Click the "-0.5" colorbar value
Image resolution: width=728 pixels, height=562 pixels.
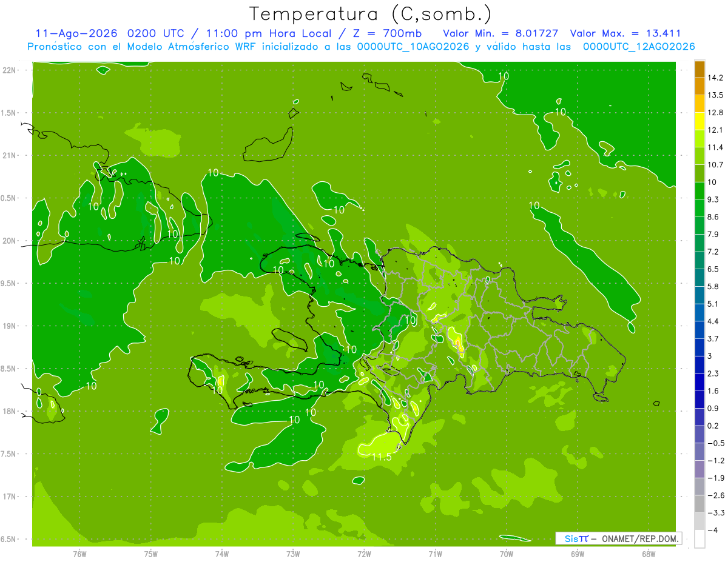click(716, 443)
